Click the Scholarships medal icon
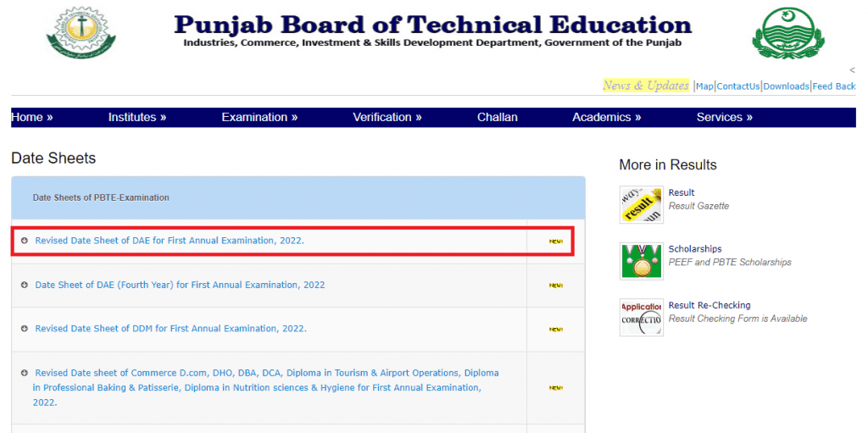 tap(641, 261)
